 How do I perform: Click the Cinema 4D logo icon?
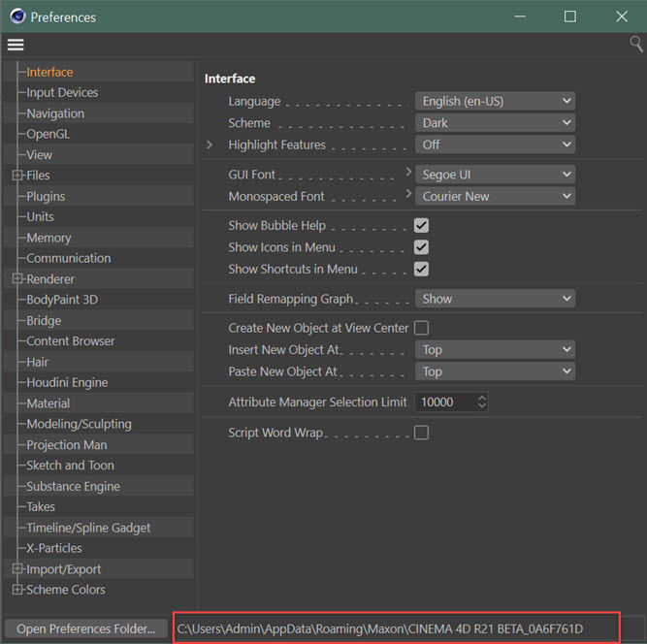click(16, 16)
